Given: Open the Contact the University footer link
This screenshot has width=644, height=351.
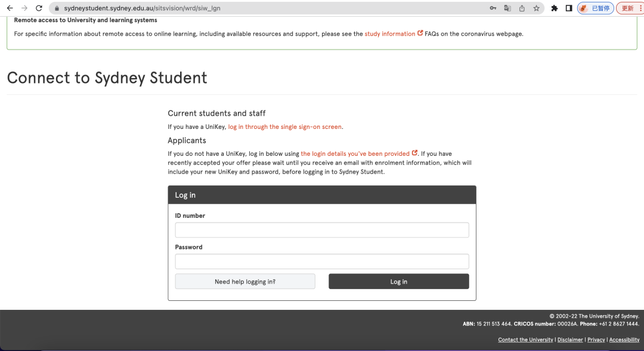Looking at the screenshot, I should tap(525, 340).
